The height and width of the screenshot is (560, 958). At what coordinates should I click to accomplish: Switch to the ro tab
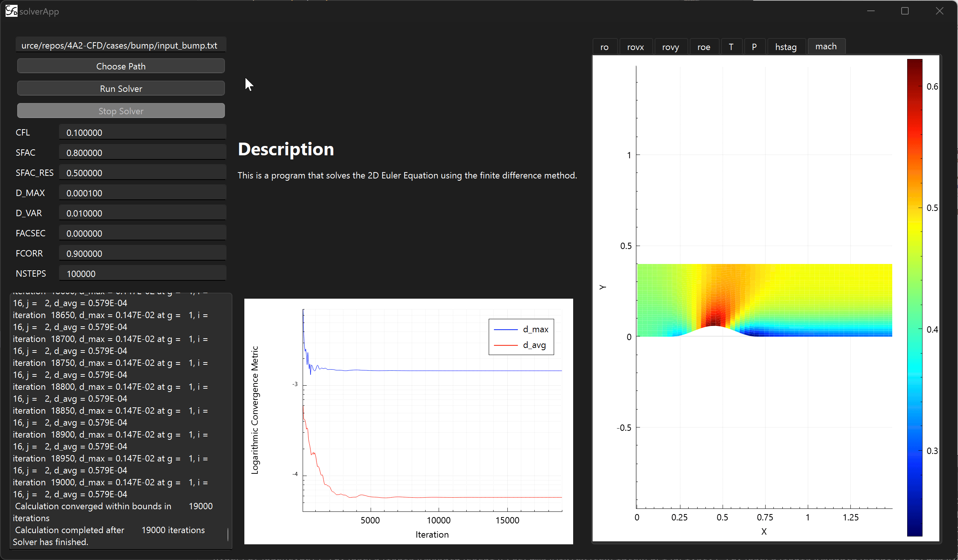click(x=604, y=47)
